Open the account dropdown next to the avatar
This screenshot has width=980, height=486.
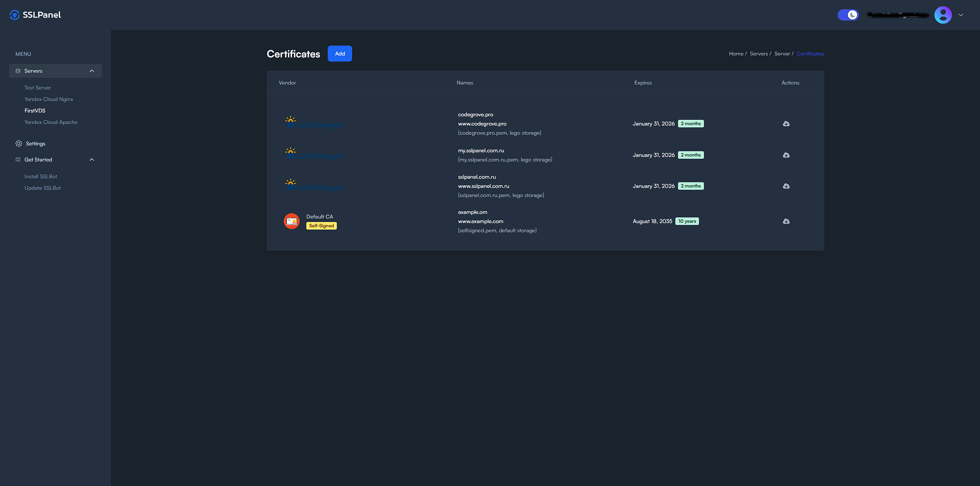click(x=961, y=15)
